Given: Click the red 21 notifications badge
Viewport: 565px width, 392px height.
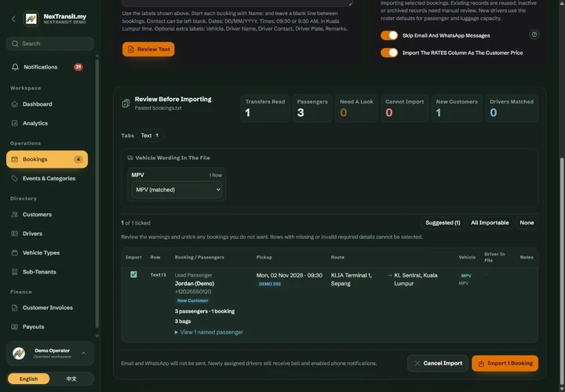Looking at the screenshot, I should 78,67.
